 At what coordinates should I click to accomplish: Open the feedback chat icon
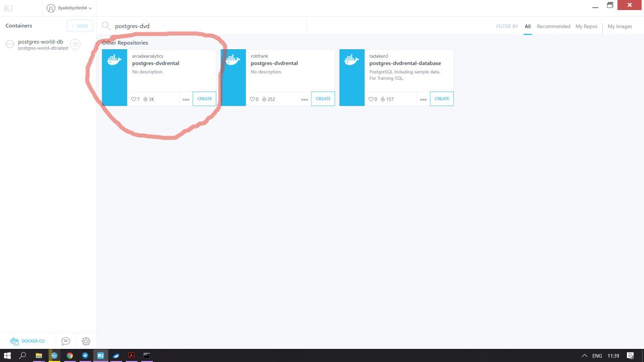coord(65,341)
